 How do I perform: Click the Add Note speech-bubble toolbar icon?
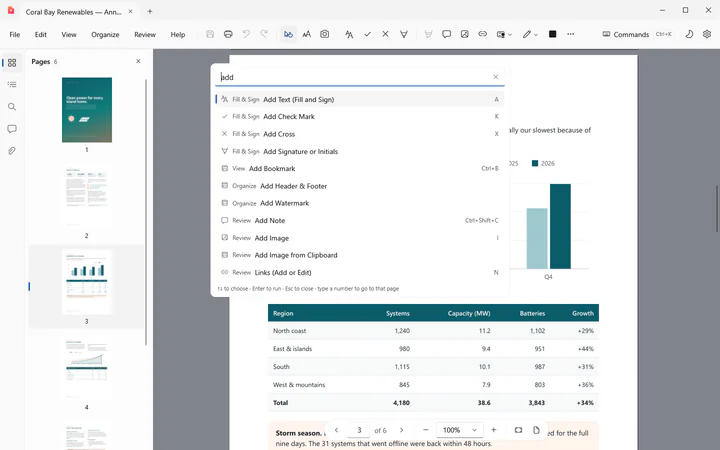pos(446,34)
